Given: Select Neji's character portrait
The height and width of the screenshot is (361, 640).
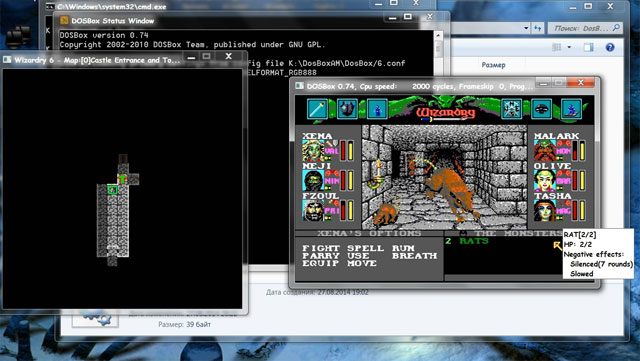Looking at the screenshot, I should click(313, 180).
